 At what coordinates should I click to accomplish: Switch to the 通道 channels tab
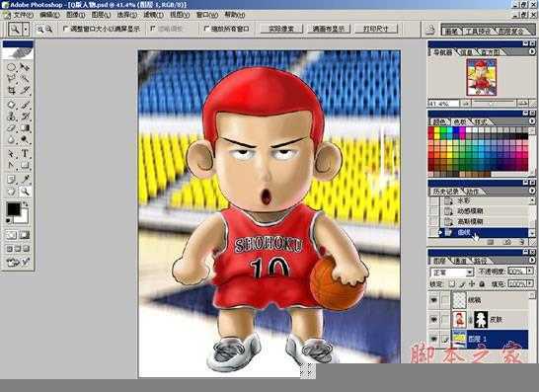pos(460,261)
